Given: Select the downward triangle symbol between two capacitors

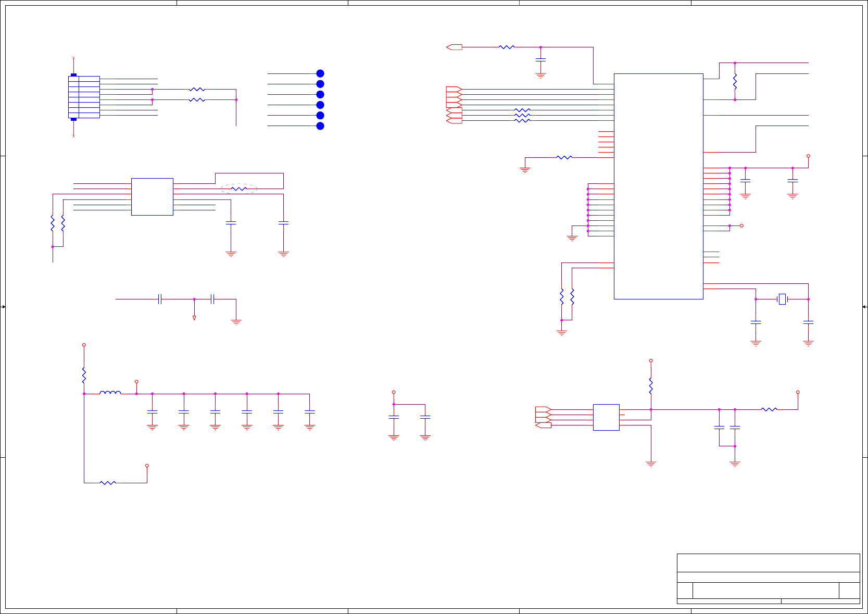Looking at the screenshot, I should [x=194, y=318].
